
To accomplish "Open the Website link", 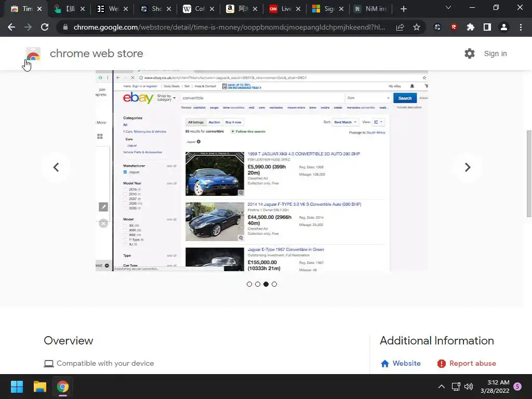I will 406,363.
